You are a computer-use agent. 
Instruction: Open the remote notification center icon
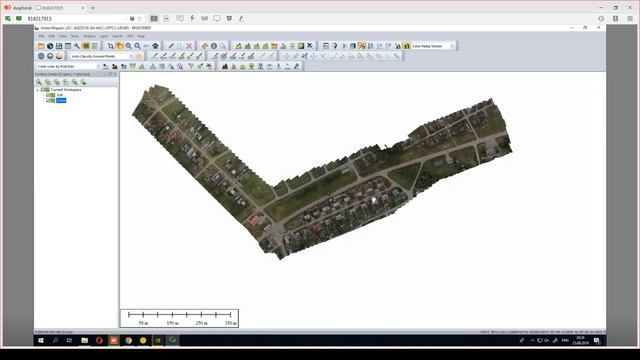(597, 340)
